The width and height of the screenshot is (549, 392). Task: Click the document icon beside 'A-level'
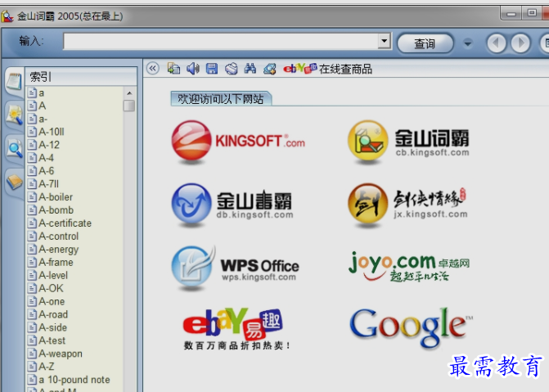point(32,275)
